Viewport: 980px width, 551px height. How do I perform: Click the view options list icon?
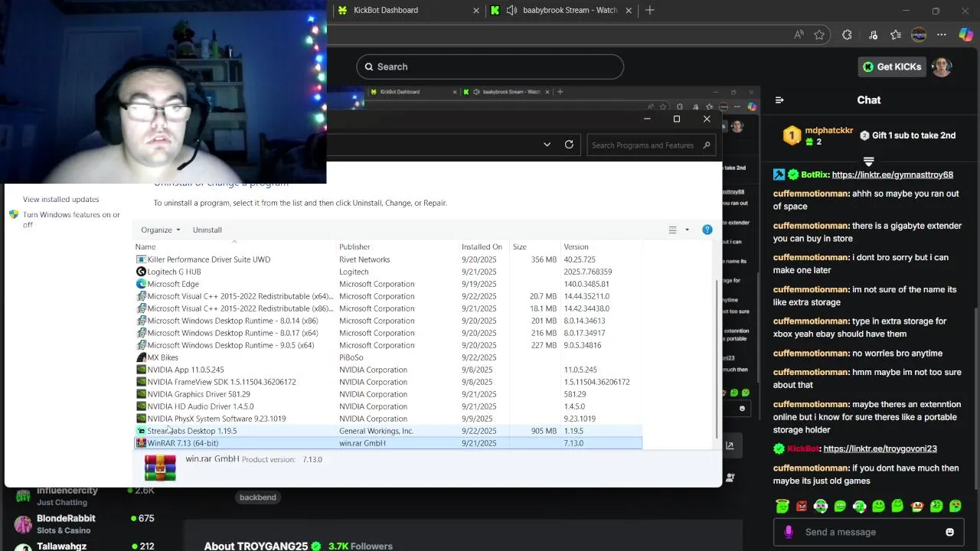(x=672, y=230)
